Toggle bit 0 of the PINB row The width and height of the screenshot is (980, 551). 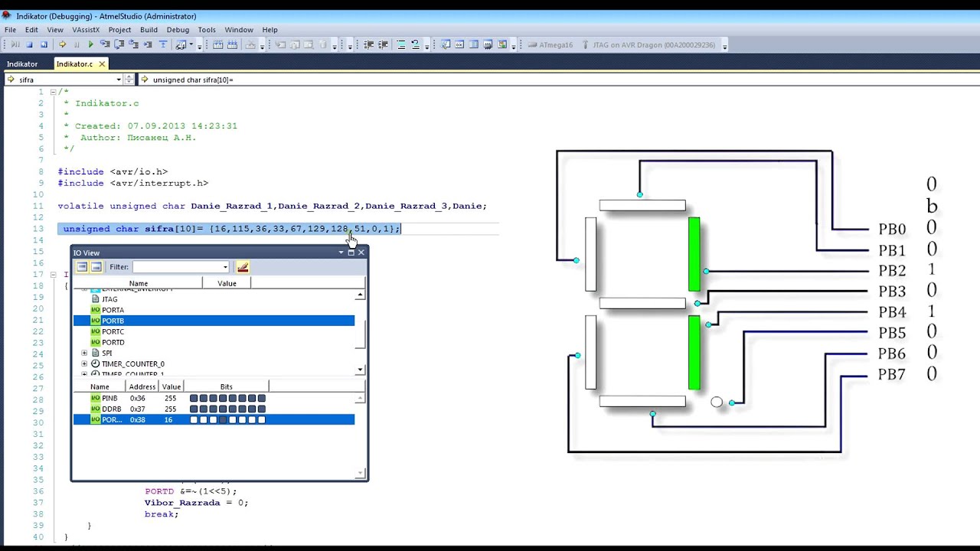point(262,398)
